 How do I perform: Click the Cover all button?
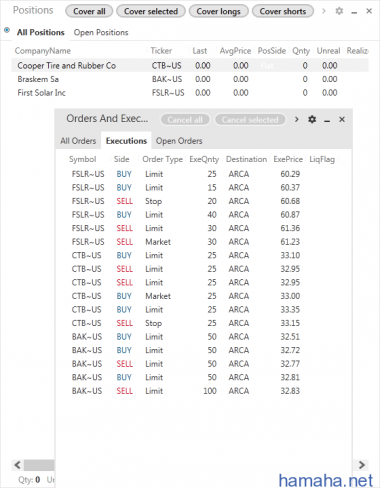coord(89,11)
